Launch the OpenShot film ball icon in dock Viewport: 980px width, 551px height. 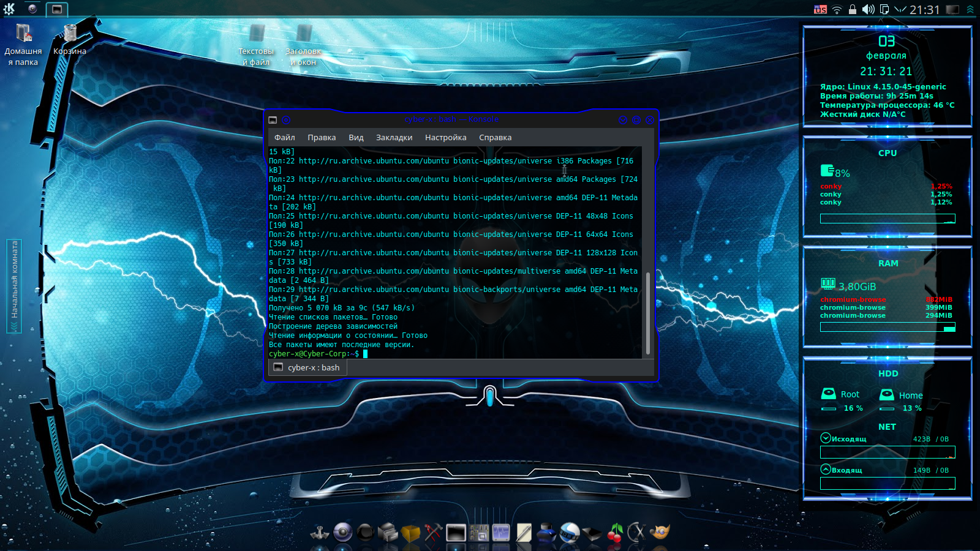569,533
